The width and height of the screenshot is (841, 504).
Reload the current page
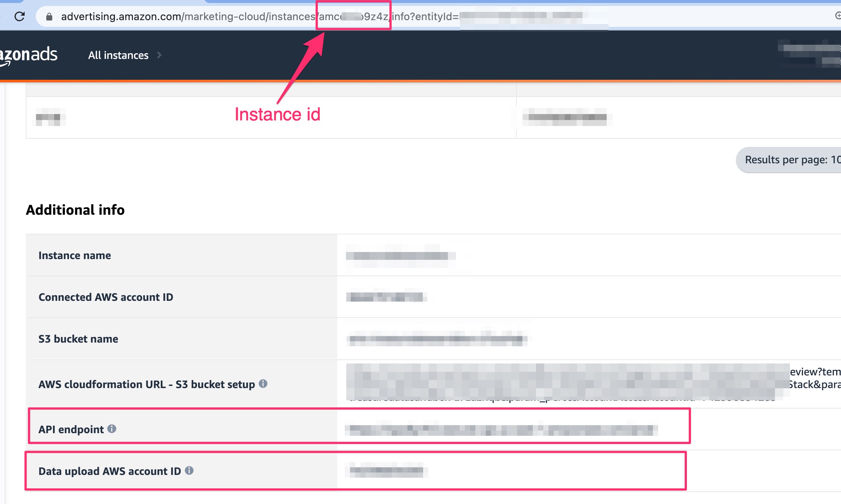[x=19, y=16]
